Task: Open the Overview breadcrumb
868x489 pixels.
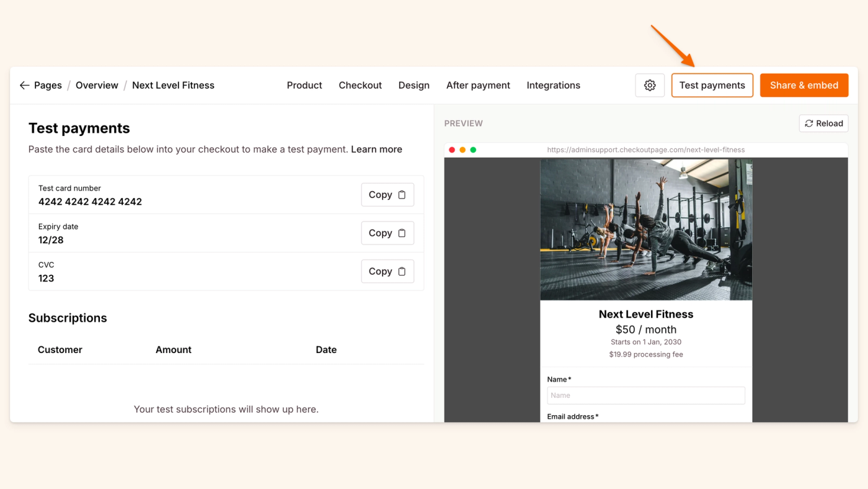Action: click(x=97, y=86)
